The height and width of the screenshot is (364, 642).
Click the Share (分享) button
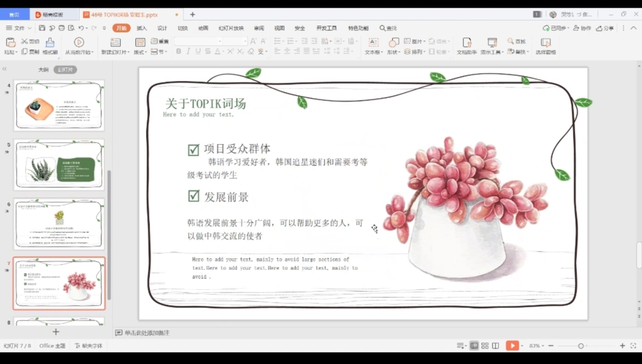606,28
